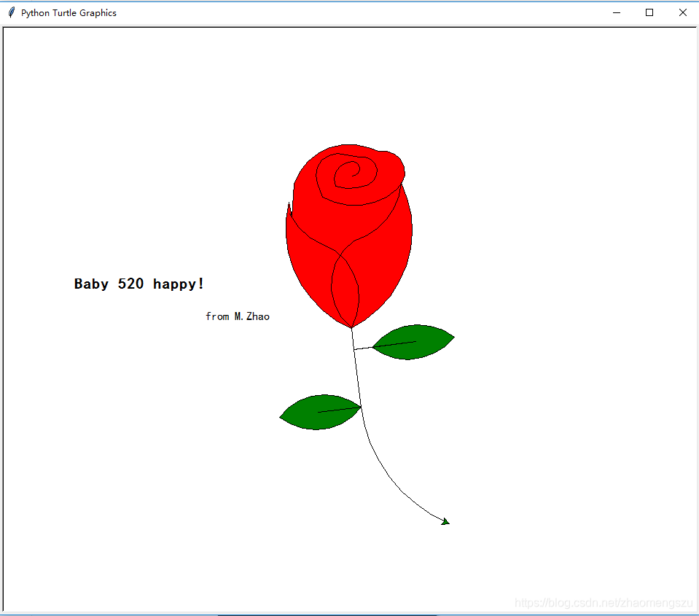This screenshot has height=616, width=699.
Task: Click the upper right green leaf
Action: coord(413,343)
